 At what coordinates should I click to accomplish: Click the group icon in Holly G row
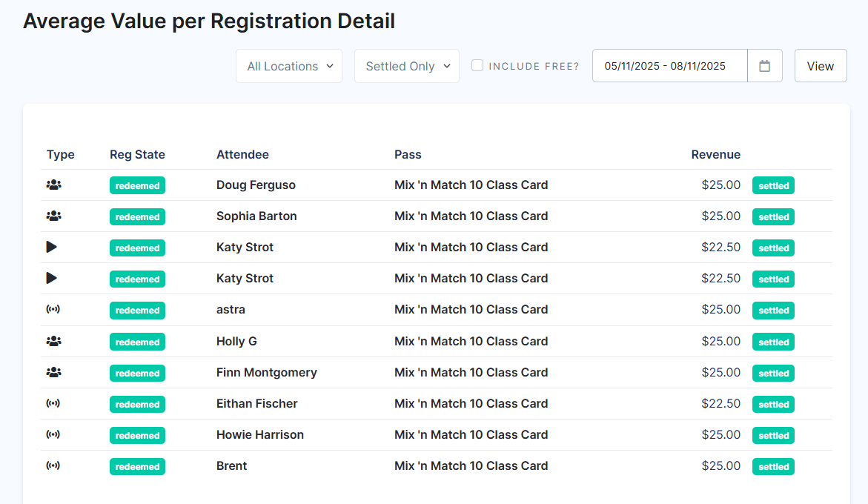[x=53, y=341]
